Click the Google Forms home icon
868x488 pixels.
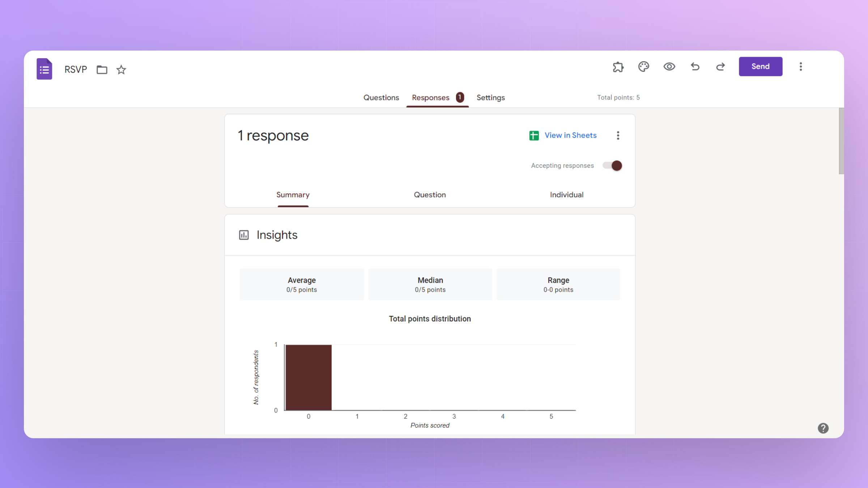(44, 69)
